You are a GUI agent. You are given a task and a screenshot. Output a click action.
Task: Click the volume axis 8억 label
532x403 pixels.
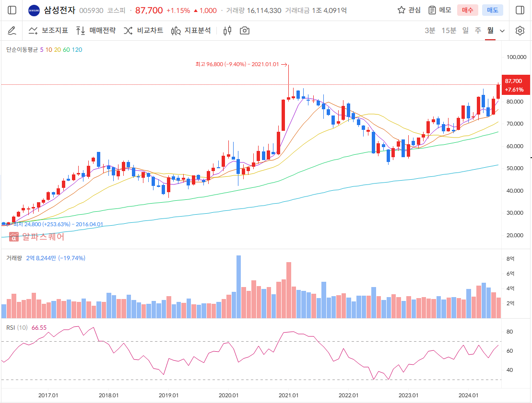coord(510,259)
